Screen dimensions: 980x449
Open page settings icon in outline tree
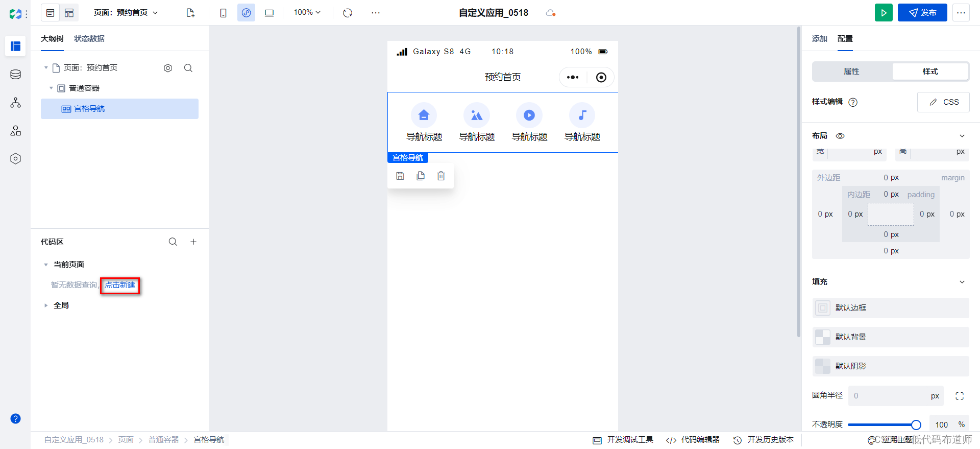click(x=168, y=68)
